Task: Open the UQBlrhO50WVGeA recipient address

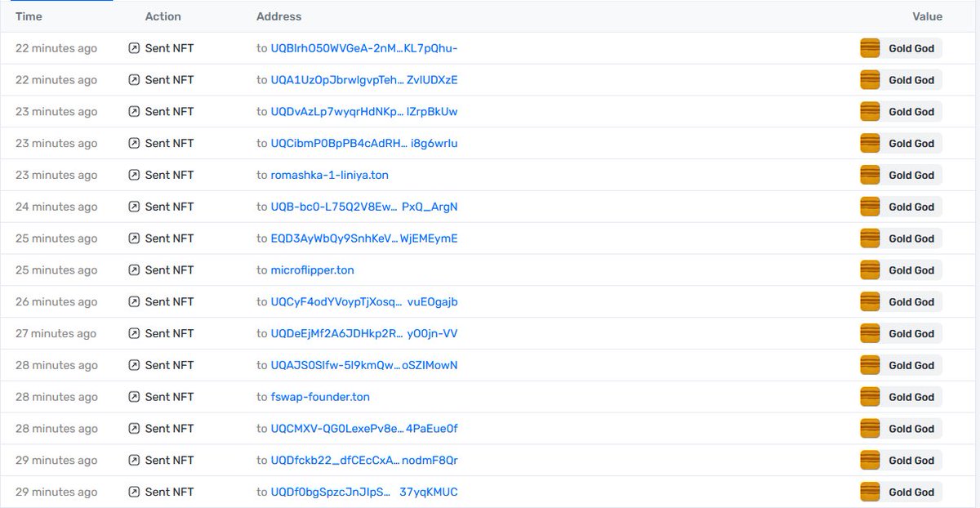Action: [363, 48]
